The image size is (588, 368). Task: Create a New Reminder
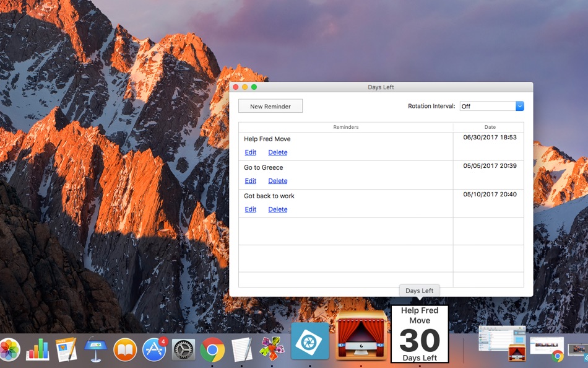(x=270, y=107)
